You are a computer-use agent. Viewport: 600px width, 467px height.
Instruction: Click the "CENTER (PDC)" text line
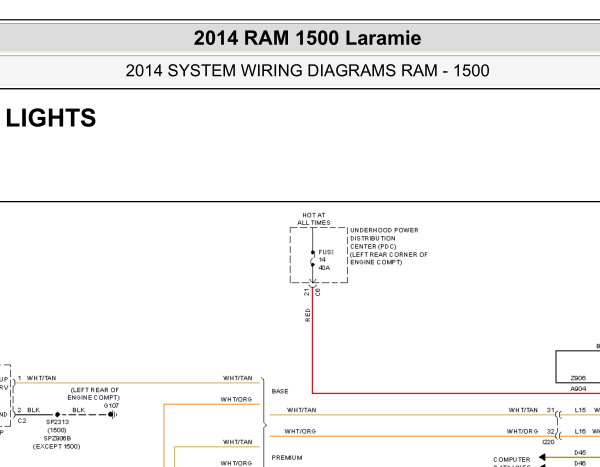[373, 247]
